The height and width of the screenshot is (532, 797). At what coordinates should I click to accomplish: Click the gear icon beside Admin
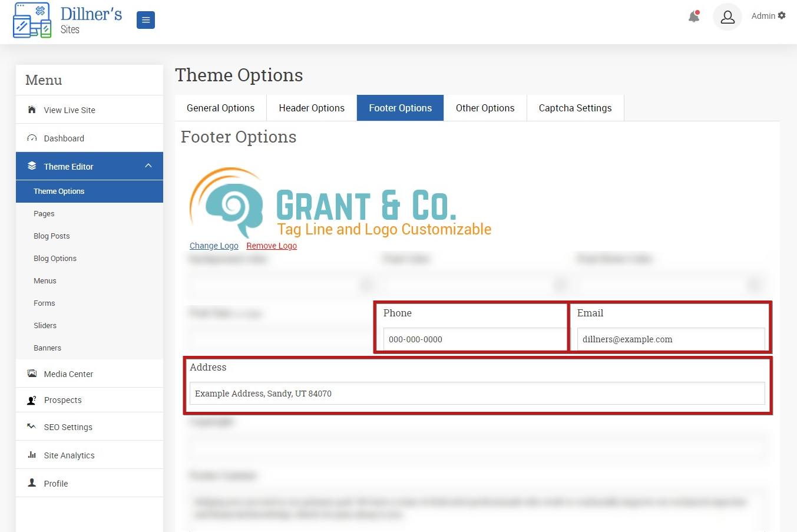(x=782, y=16)
